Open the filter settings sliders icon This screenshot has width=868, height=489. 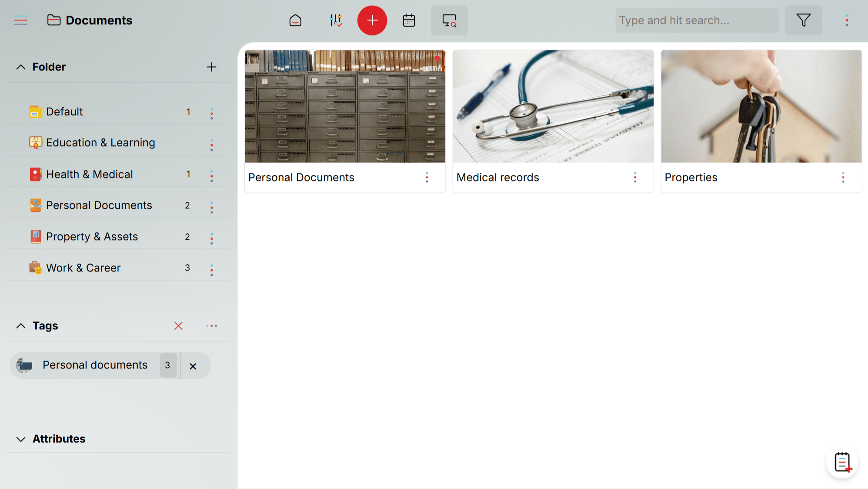tap(335, 20)
